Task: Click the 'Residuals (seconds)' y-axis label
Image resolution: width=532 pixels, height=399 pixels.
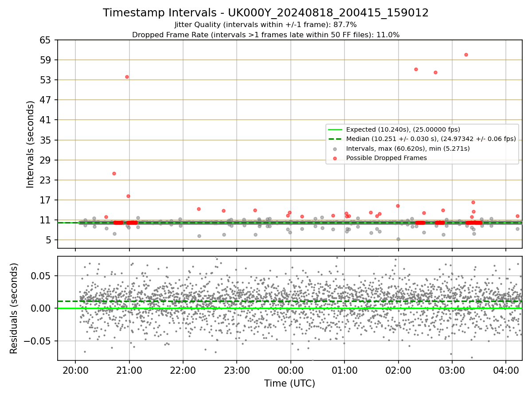Action: click(x=14, y=308)
